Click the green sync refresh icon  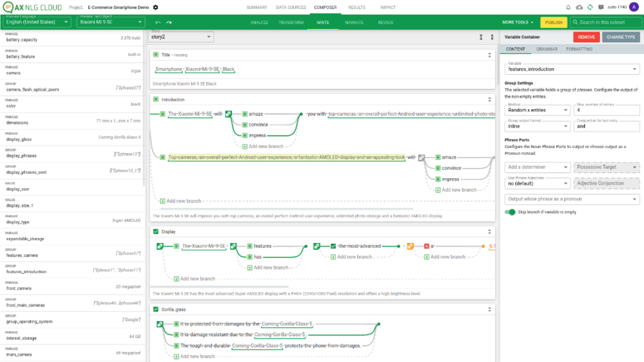tap(590, 8)
